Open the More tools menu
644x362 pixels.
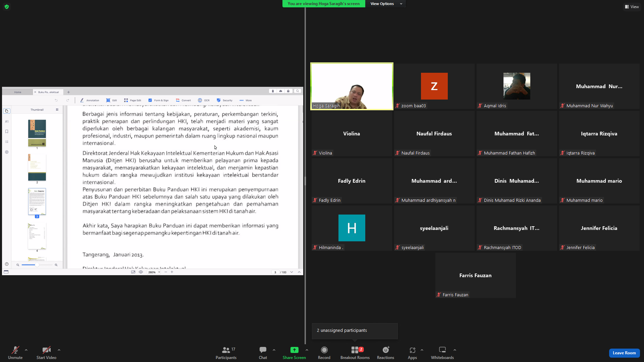[x=246, y=100]
